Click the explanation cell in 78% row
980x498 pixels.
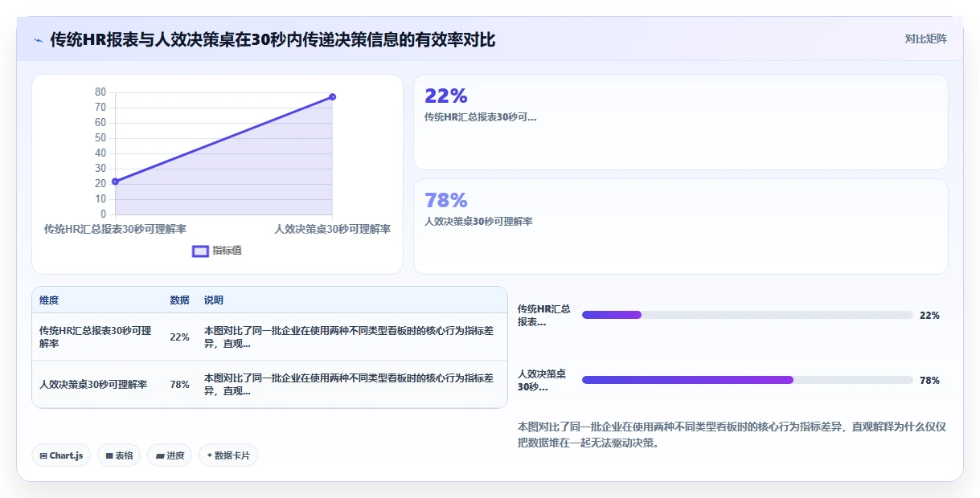(349, 385)
